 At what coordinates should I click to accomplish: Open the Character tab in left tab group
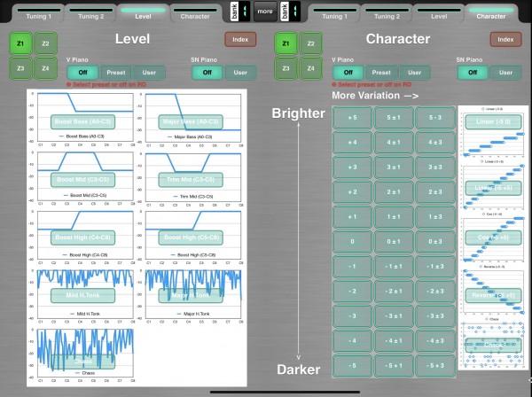195,14
